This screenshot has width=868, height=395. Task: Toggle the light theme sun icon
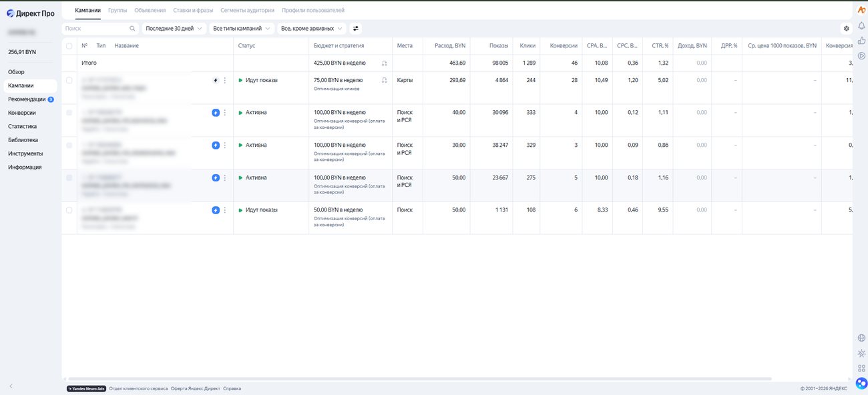861,353
